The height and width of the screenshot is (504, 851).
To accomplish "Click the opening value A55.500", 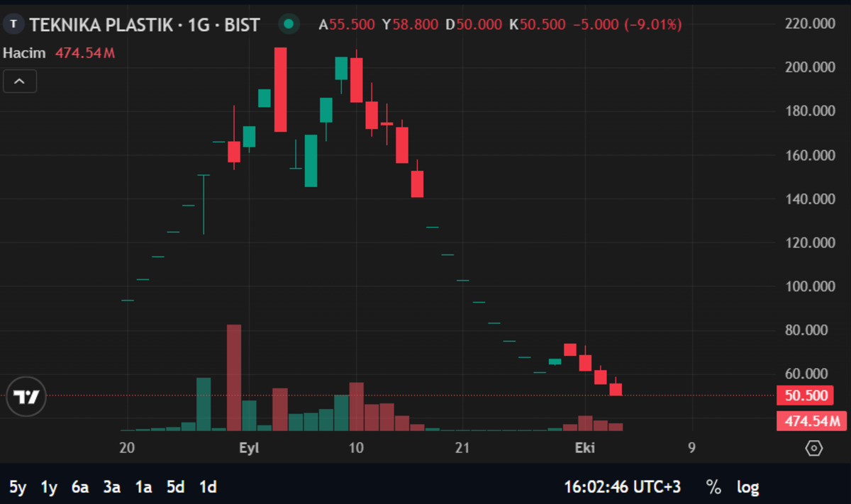I will coord(347,24).
